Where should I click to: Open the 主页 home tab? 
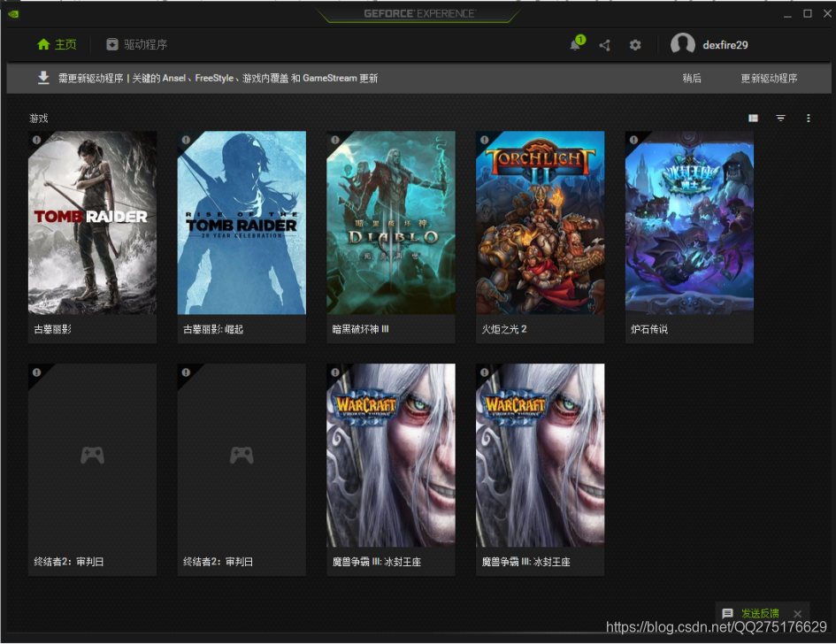point(57,45)
